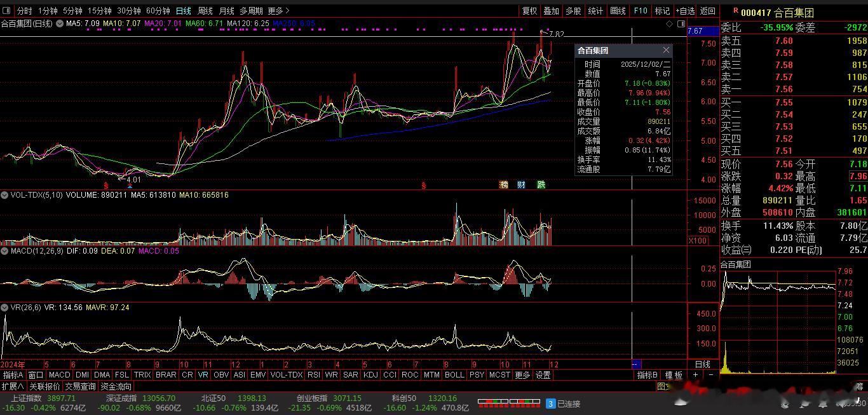Viewport: 868px width, 415px height.
Task: Click the 标记 mark button
Action: pyautogui.click(x=663, y=11)
